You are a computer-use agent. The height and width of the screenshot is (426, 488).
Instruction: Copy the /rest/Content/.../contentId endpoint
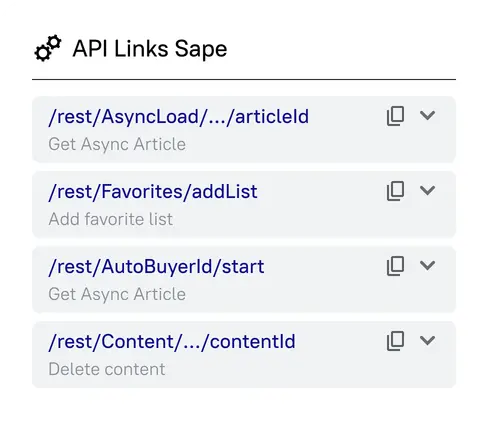395,341
